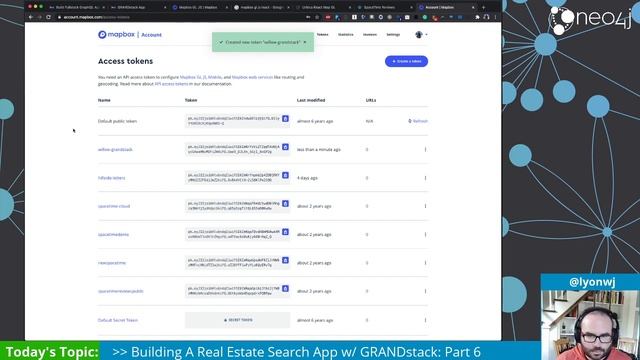Screen dimensions: 640x360
Task: Open the user avatar account dropdown
Action: tap(421, 35)
